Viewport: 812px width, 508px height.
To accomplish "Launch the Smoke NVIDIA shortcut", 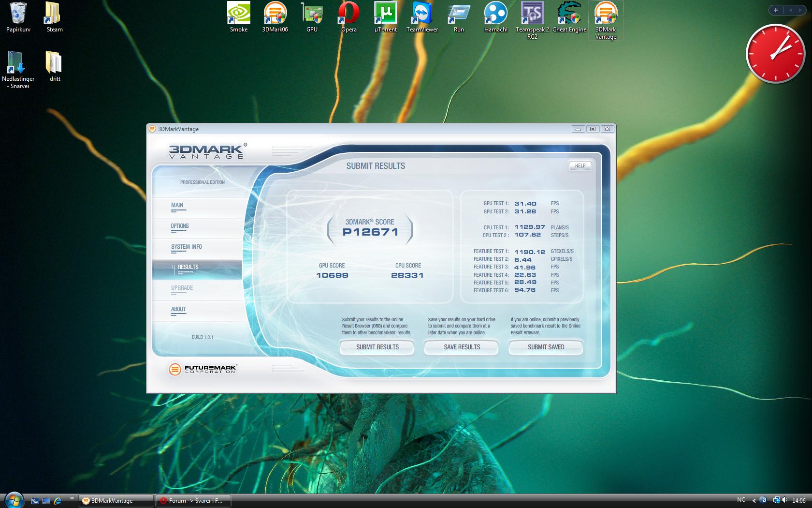I will (239, 17).
